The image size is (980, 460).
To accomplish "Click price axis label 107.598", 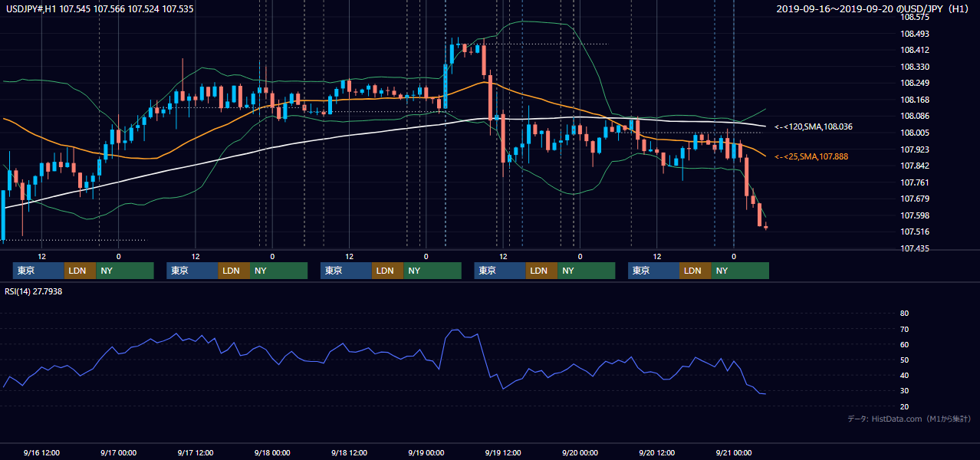I will (914, 215).
